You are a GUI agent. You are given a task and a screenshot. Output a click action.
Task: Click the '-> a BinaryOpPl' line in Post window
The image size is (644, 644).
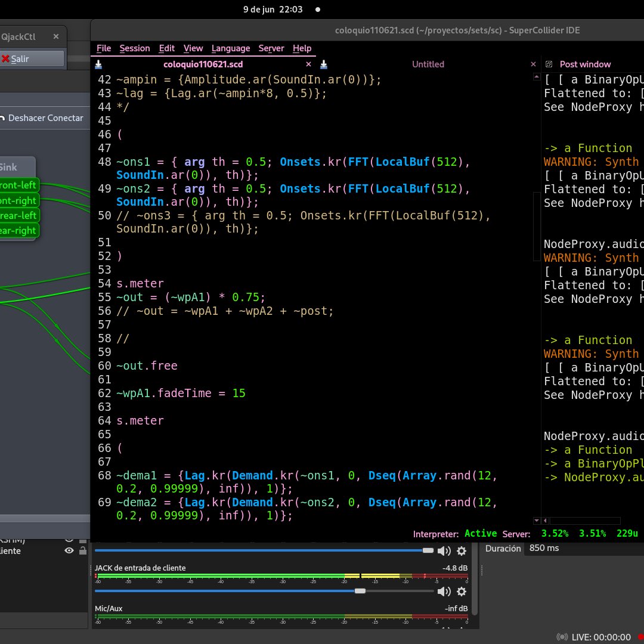coord(594,464)
